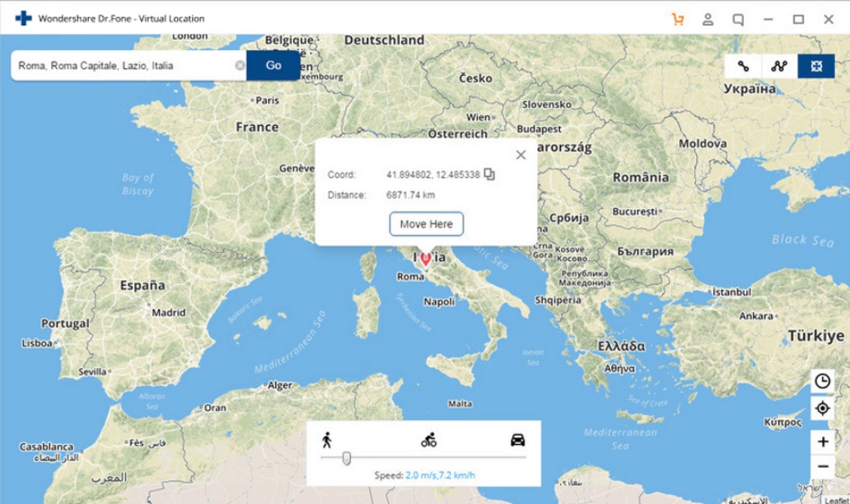Zoom out the map with minus

pos(822,466)
